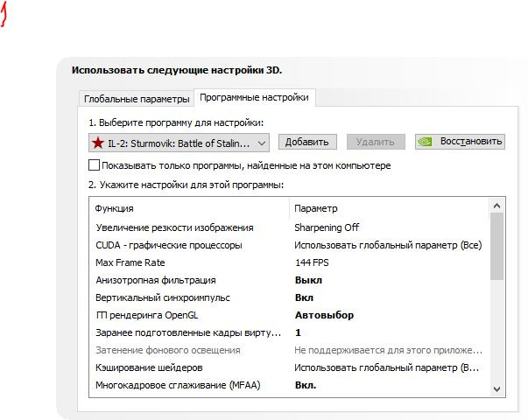Switch to Глобальные параметры tab
The height and width of the screenshot is (420, 528).
pyautogui.click(x=137, y=99)
